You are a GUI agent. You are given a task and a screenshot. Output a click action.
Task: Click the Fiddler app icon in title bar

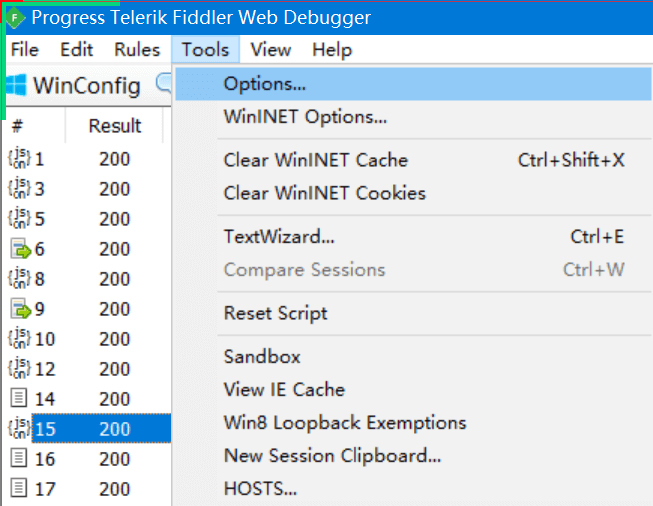point(15,17)
